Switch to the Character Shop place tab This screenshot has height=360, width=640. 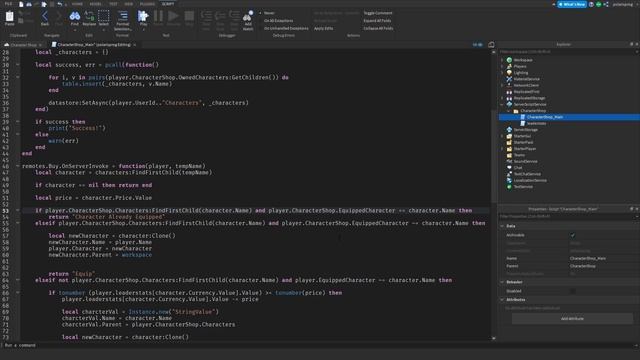click(x=24, y=44)
